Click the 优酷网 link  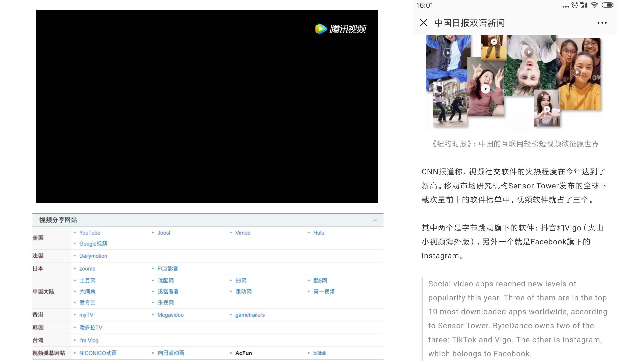[165, 281]
